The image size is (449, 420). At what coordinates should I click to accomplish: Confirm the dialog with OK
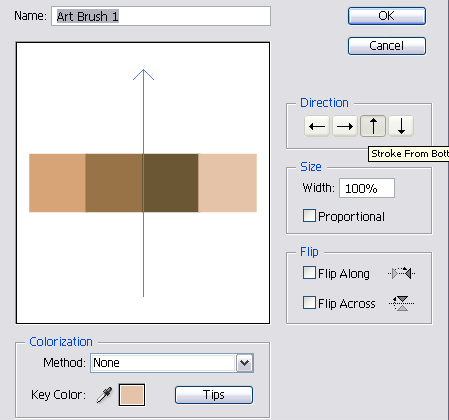click(x=387, y=16)
